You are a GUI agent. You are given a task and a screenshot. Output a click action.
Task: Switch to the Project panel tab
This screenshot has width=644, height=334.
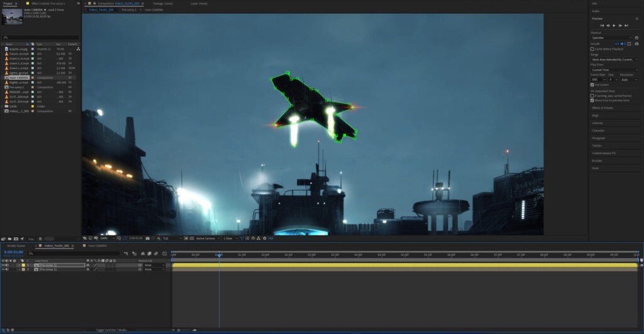(8, 3)
